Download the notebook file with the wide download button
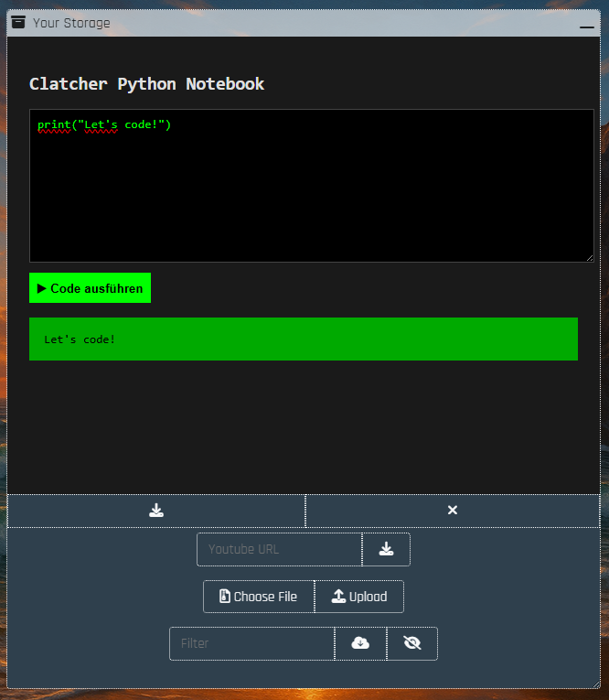The image size is (609, 700). coord(156,511)
